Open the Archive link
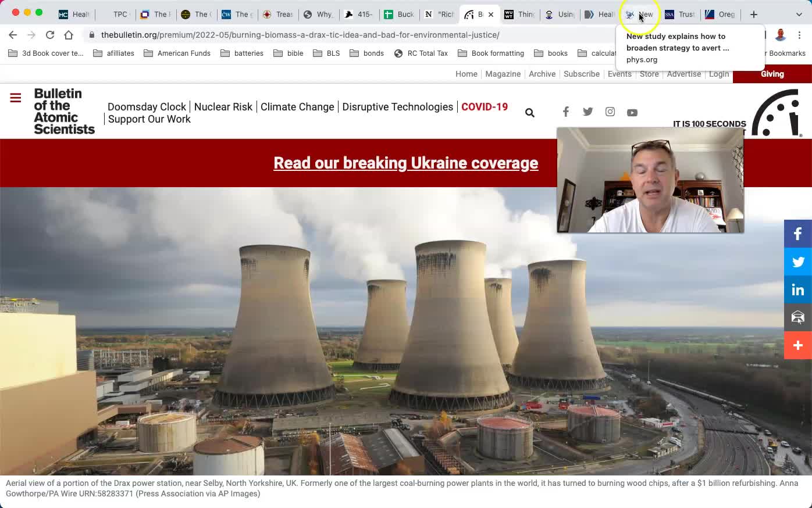Screen dimensions: 812x508 click(x=542, y=74)
